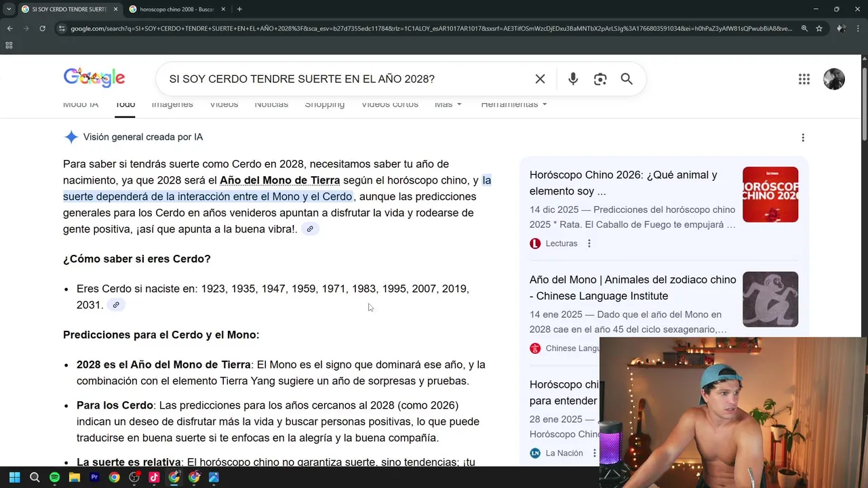Open the Photos app from the taskbar
This screenshot has width=868, height=488.
pos(214,477)
